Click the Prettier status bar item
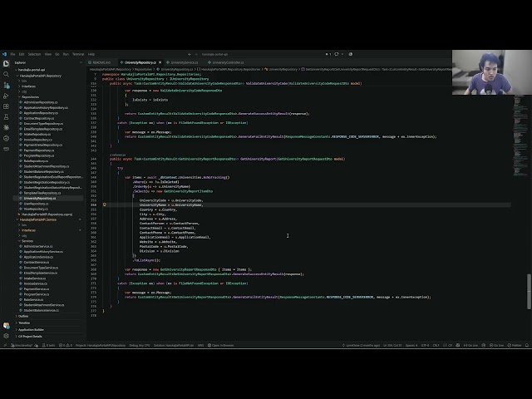The height and width of the screenshot is (399, 532). click(x=515, y=346)
